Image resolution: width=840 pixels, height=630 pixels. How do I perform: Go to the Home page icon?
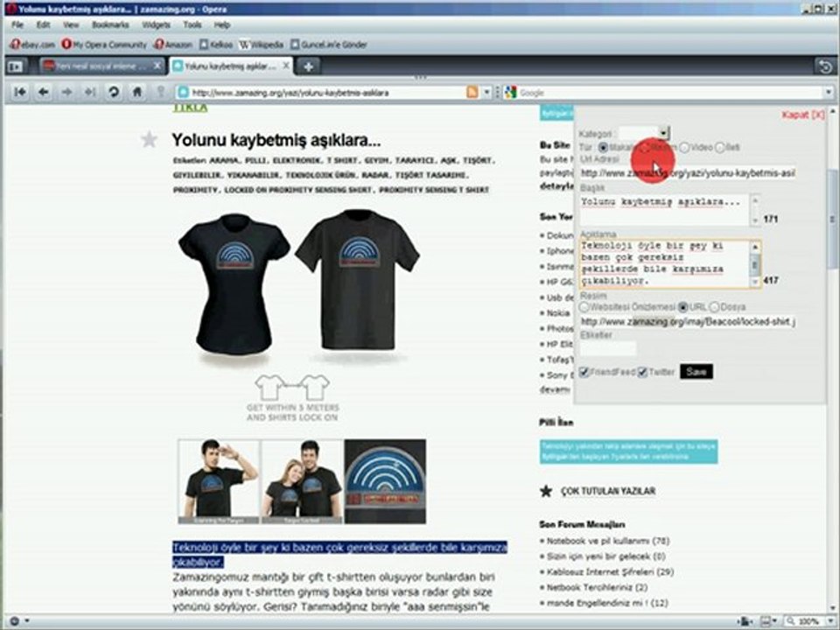[x=137, y=92]
